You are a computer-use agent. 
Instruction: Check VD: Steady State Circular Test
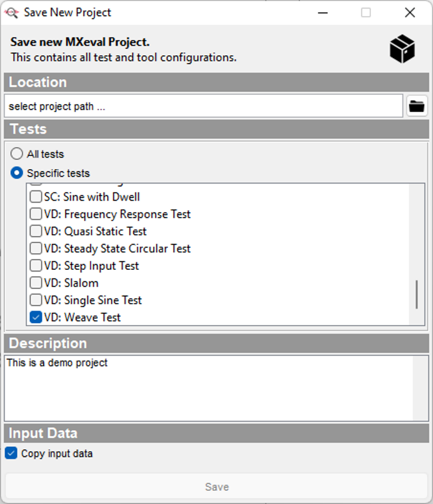click(x=36, y=249)
